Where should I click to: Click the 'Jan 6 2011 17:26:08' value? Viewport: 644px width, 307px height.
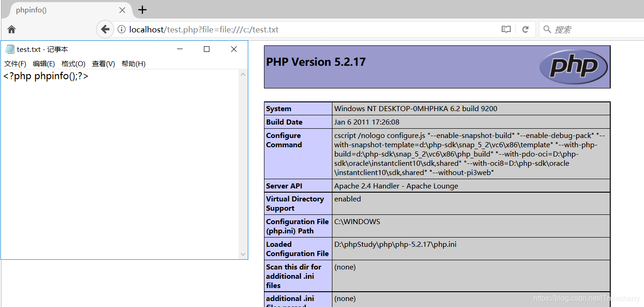point(367,122)
